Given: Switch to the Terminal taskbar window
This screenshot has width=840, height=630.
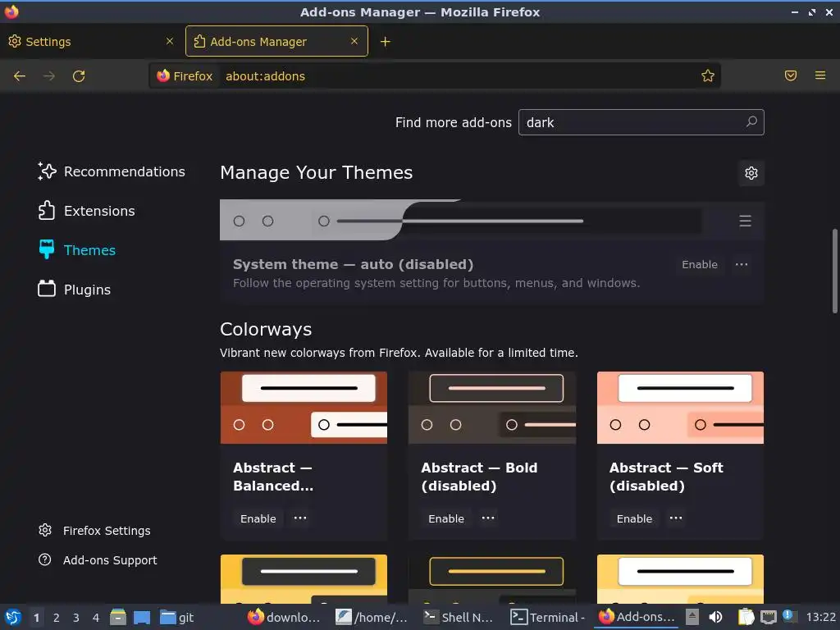Looking at the screenshot, I should point(547,617).
